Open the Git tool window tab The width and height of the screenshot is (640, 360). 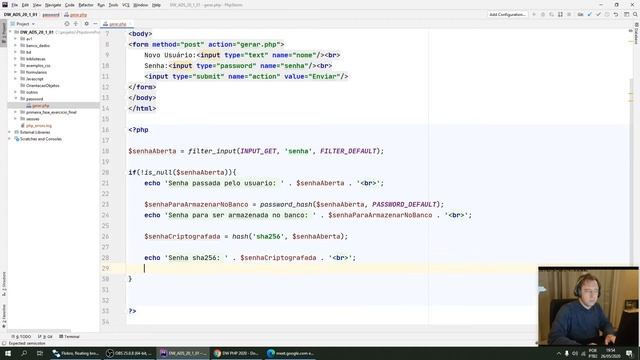pos(45,337)
